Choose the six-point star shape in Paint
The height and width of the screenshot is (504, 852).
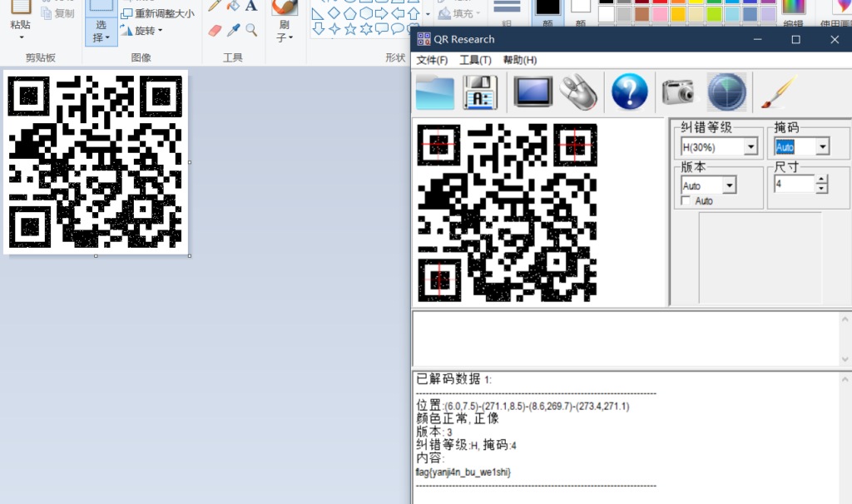366,29
